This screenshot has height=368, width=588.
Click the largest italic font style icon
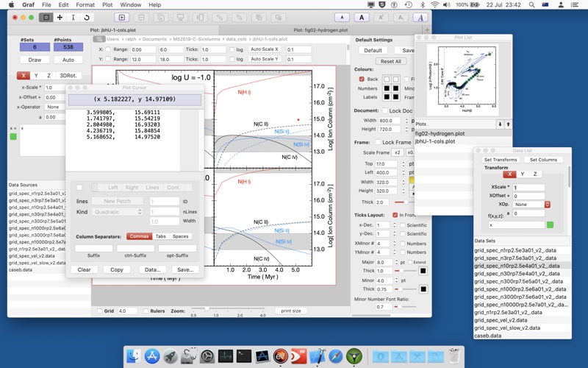pos(420,17)
